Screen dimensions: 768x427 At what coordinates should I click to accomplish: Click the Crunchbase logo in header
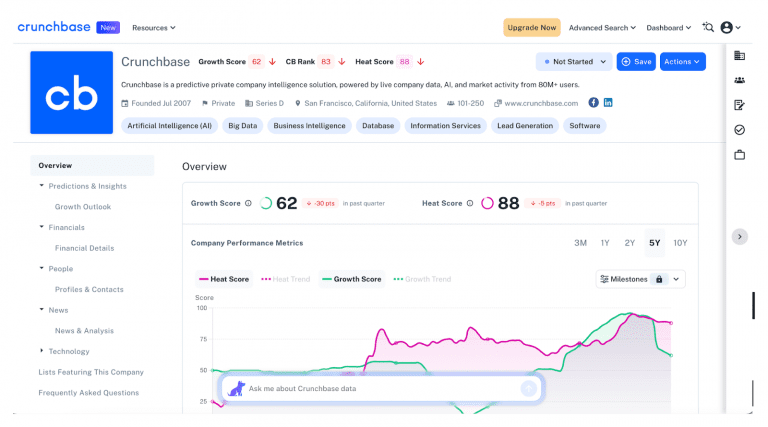[x=54, y=27]
